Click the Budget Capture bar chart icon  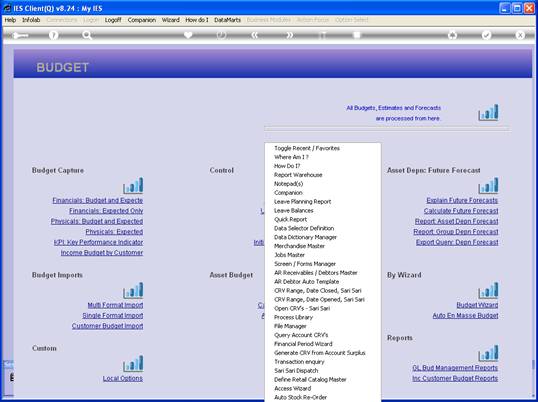(133, 186)
